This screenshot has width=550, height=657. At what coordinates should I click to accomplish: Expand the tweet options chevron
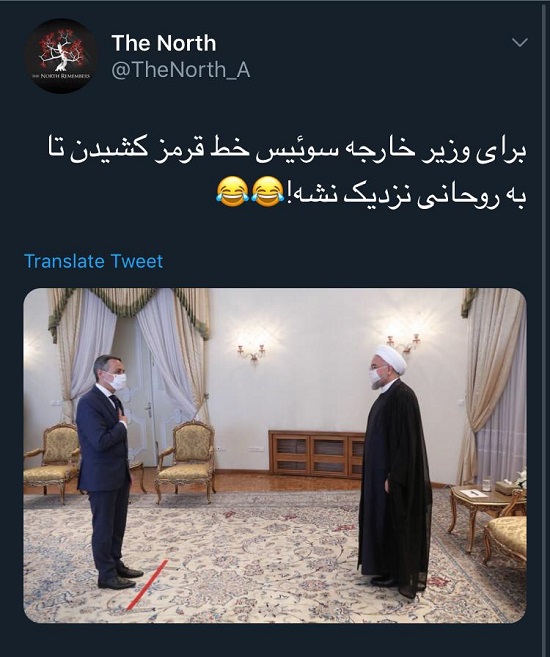coord(520,42)
